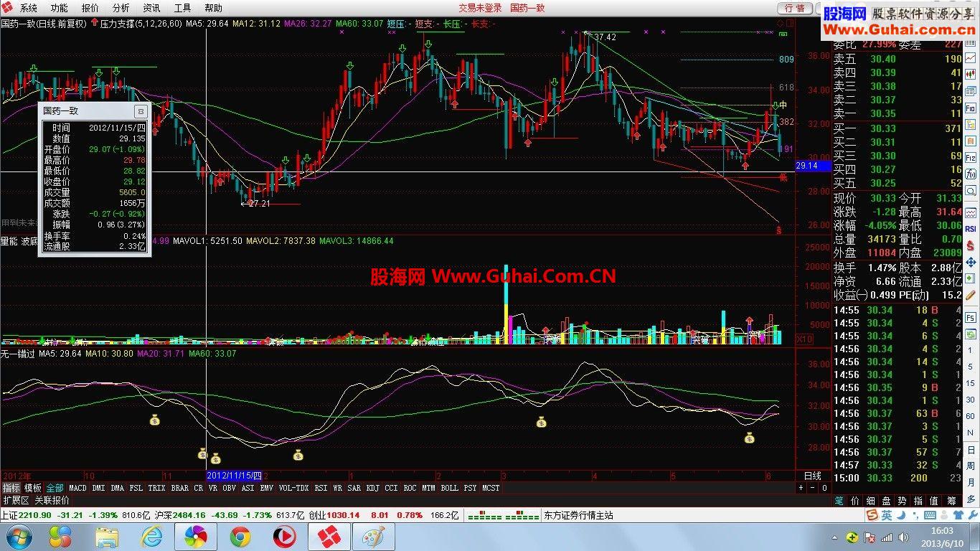Click the green arrow exit icon
The width and height of the screenshot is (980, 551).
970,278
